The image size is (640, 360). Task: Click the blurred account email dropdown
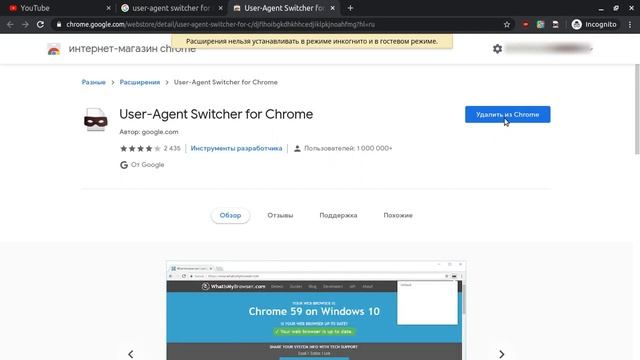click(549, 49)
